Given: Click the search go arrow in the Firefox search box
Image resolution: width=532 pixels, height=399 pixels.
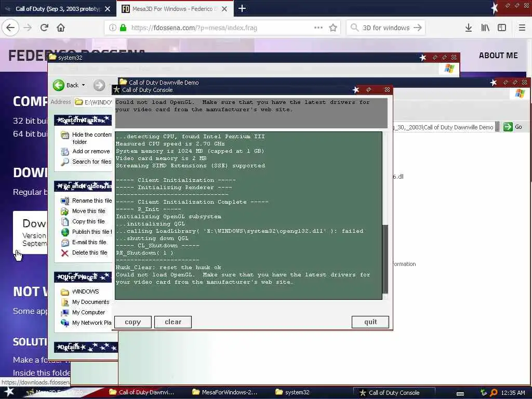Looking at the screenshot, I should [x=418, y=28].
